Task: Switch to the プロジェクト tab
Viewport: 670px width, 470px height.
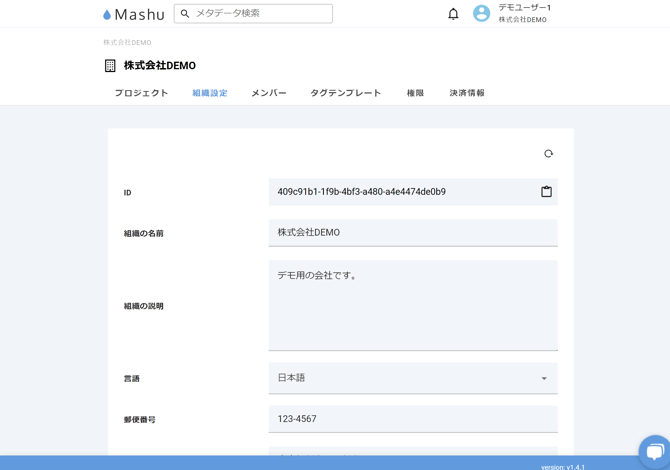Action: (x=141, y=93)
